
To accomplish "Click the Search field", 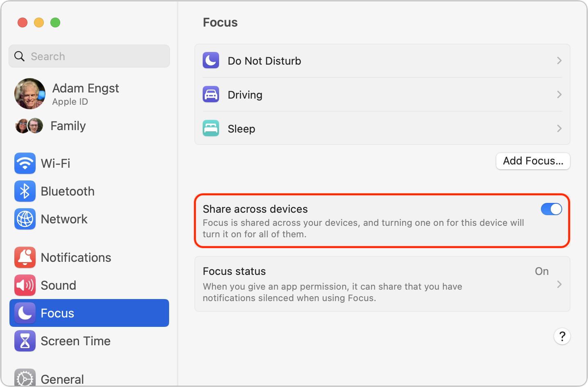I will tap(89, 56).
